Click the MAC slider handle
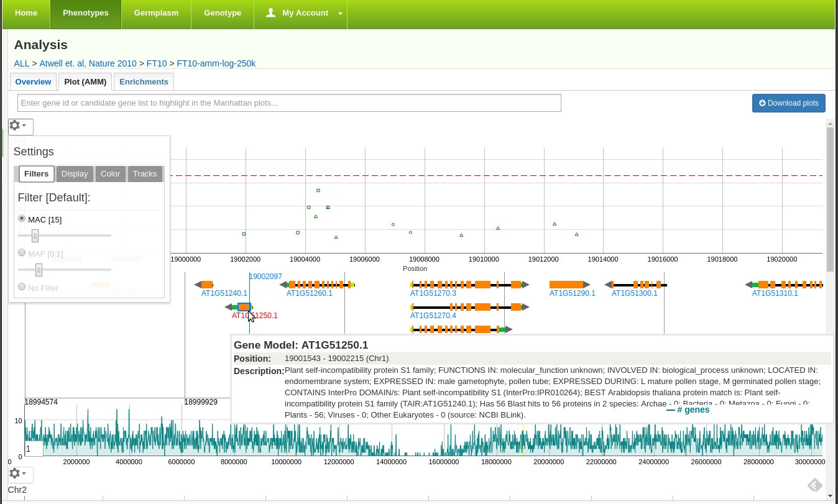838x504 pixels. point(35,236)
